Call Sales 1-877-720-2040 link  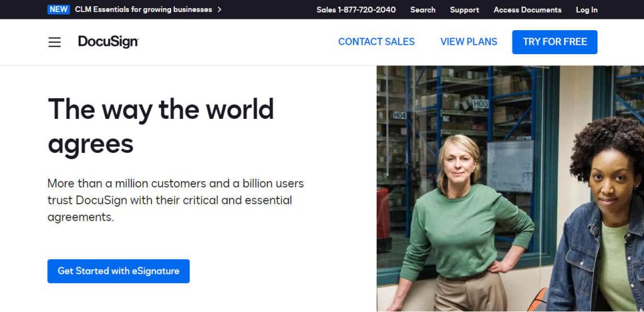[x=356, y=10]
